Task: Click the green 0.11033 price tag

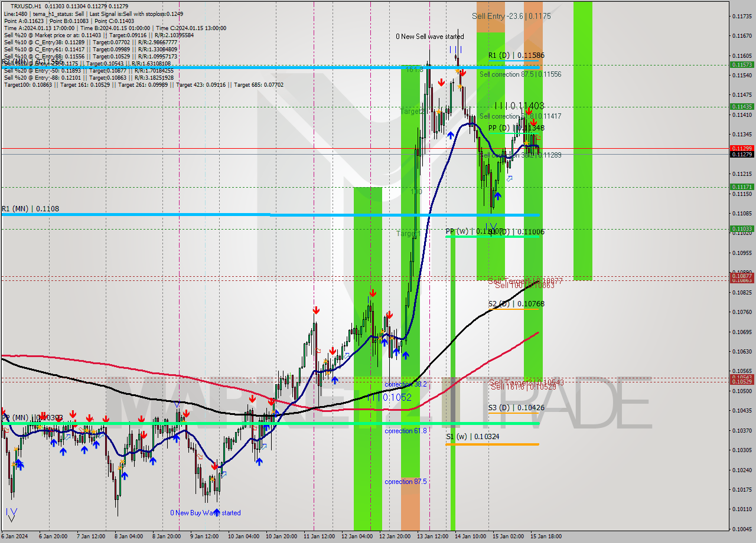Action: point(741,228)
